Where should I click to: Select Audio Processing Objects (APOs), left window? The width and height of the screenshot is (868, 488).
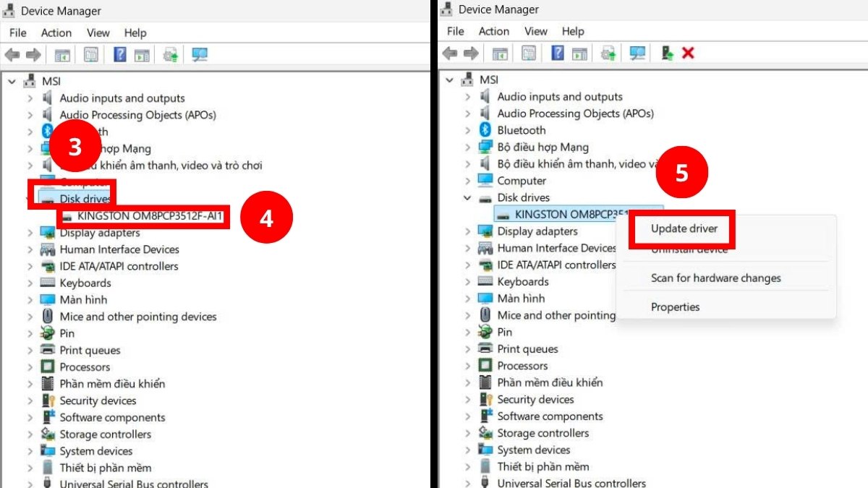coord(137,115)
